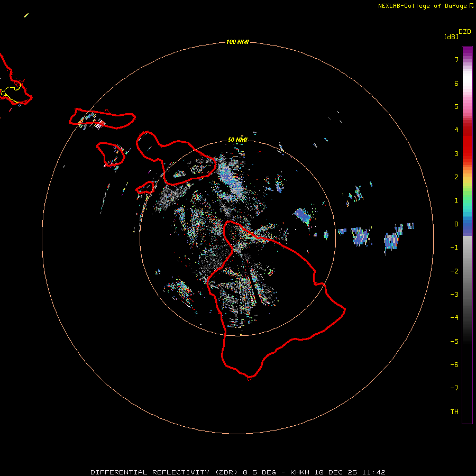Click colorbar value -4 label
The width and height of the screenshot is (476, 476).
tap(454, 318)
